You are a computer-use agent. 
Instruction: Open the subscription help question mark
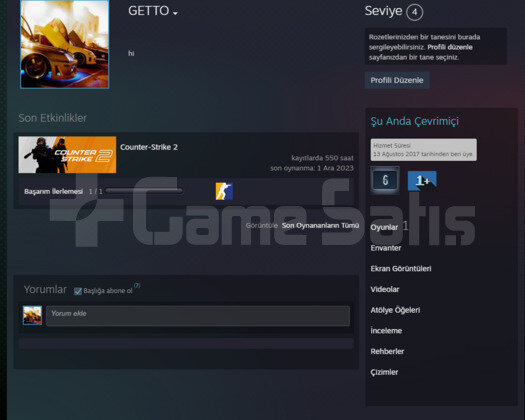(x=137, y=286)
